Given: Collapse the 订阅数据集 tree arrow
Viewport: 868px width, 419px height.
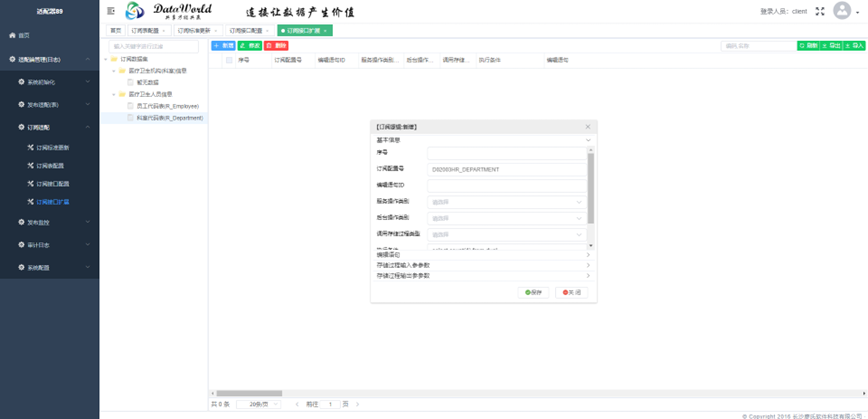Looking at the screenshot, I should pyautogui.click(x=105, y=59).
